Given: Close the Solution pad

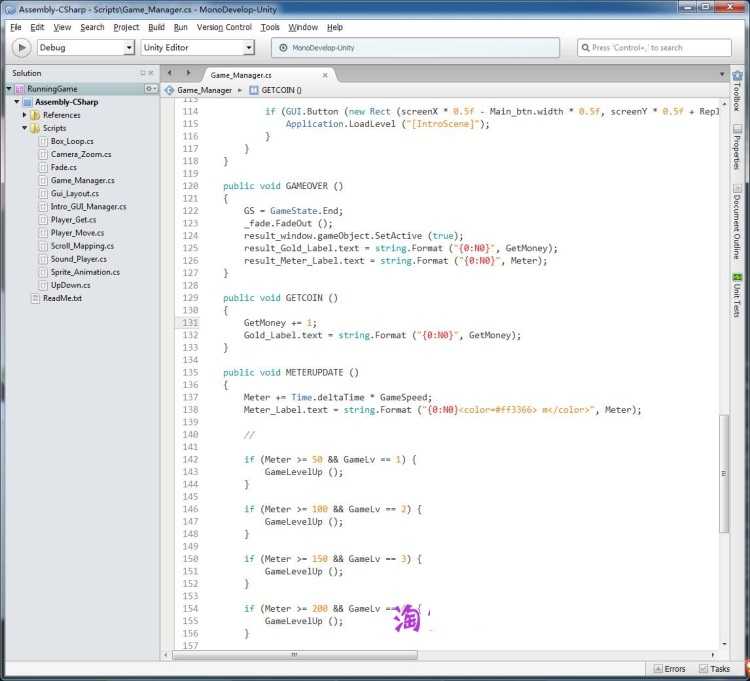Looking at the screenshot, I should 151,73.
